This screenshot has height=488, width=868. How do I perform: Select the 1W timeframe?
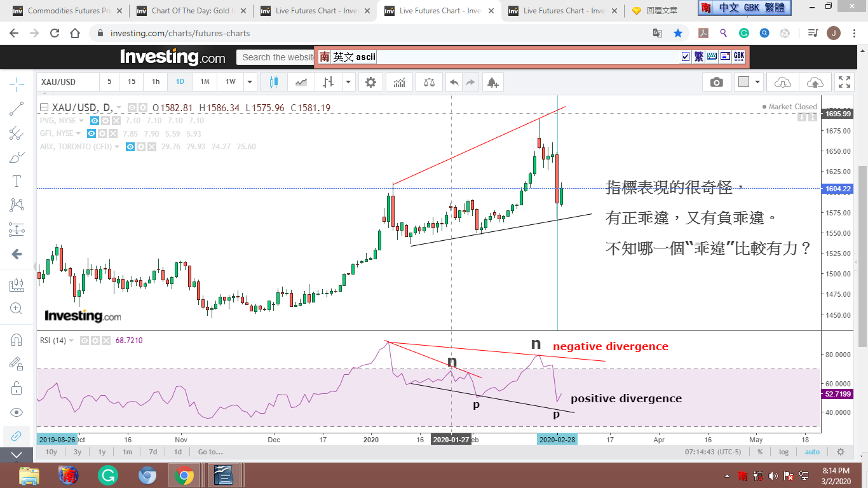click(230, 82)
